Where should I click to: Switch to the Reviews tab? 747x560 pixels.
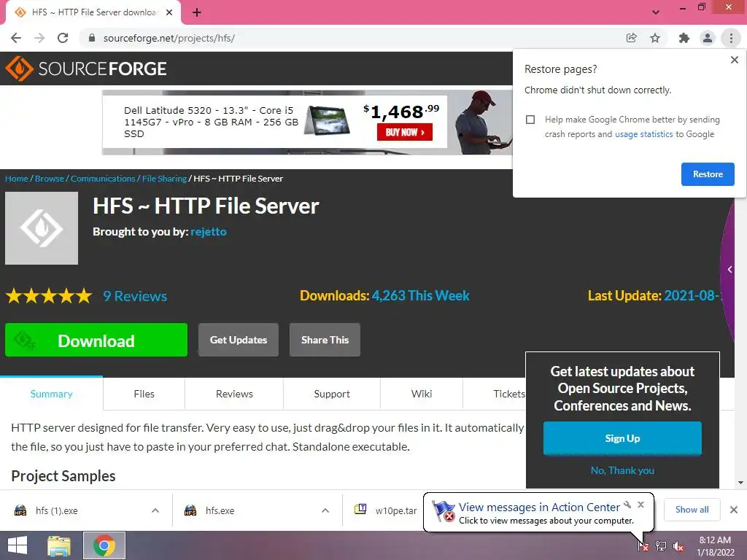click(234, 394)
